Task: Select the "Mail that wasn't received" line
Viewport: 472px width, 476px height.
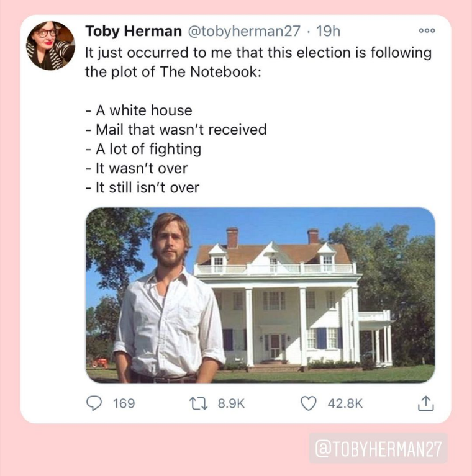Action: point(176,130)
